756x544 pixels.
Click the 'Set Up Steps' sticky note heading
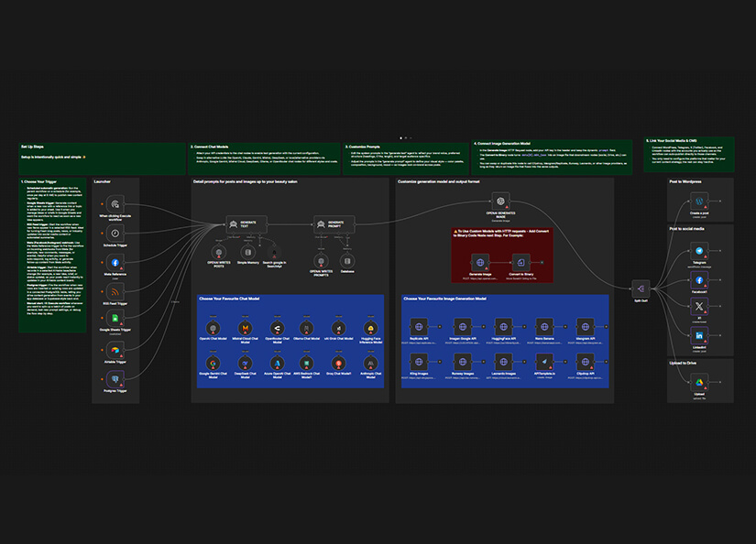[32, 147]
